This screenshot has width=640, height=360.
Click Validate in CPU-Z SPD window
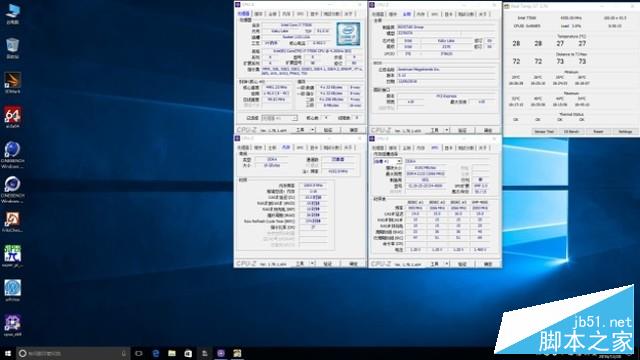click(462, 264)
